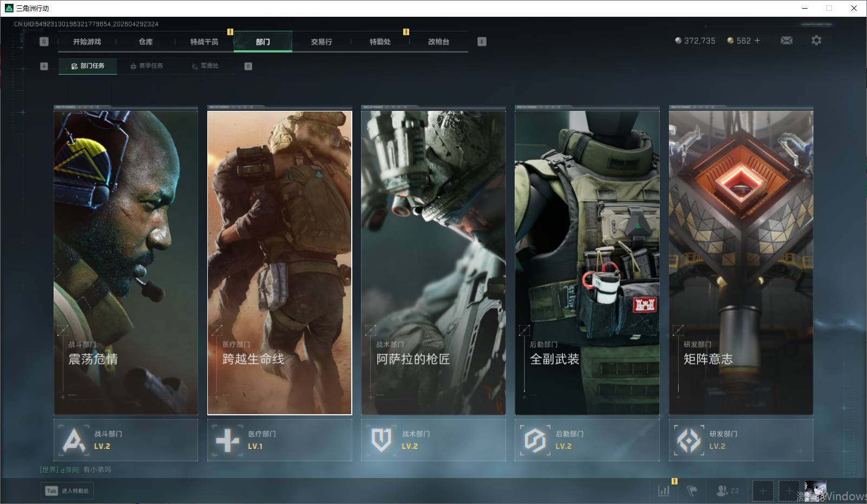Open the 矩阵意志 research department card
Viewport: 867px width, 504px height.
click(741, 263)
